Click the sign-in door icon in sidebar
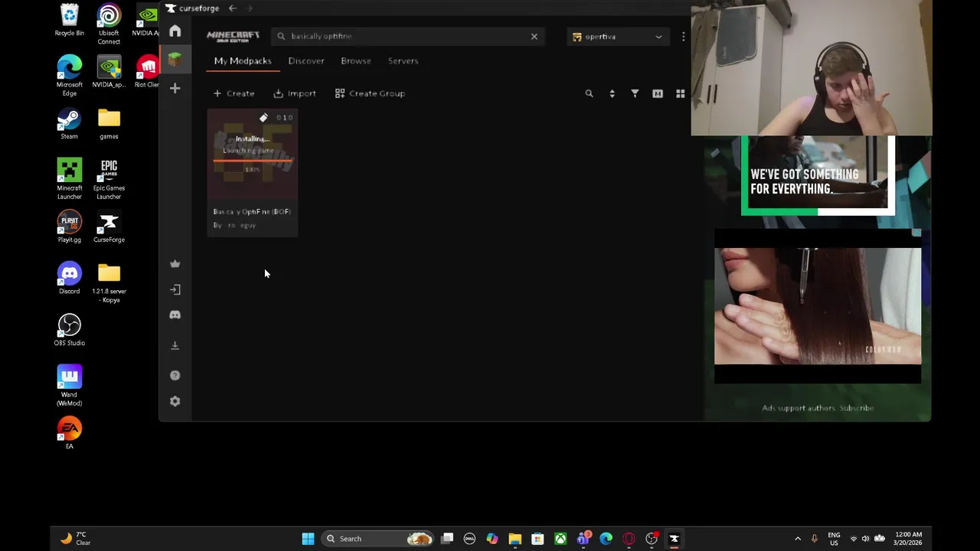The width and height of the screenshot is (980, 551). [x=175, y=290]
